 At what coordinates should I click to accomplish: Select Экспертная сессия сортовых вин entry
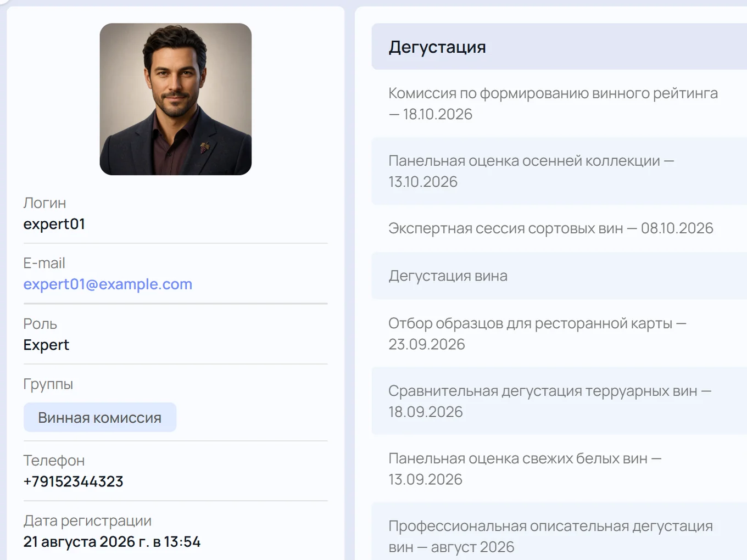coord(559,228)
